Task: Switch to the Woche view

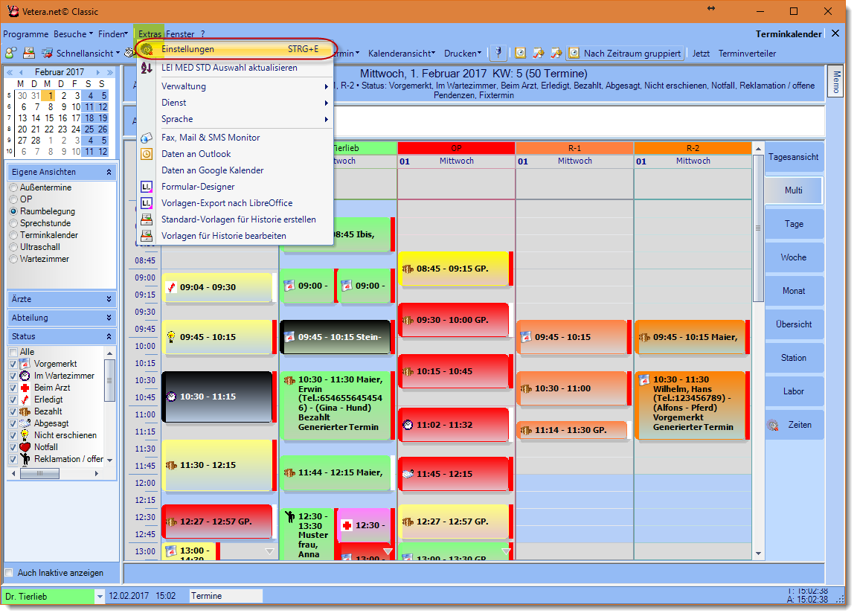Action: pos(794,257)
